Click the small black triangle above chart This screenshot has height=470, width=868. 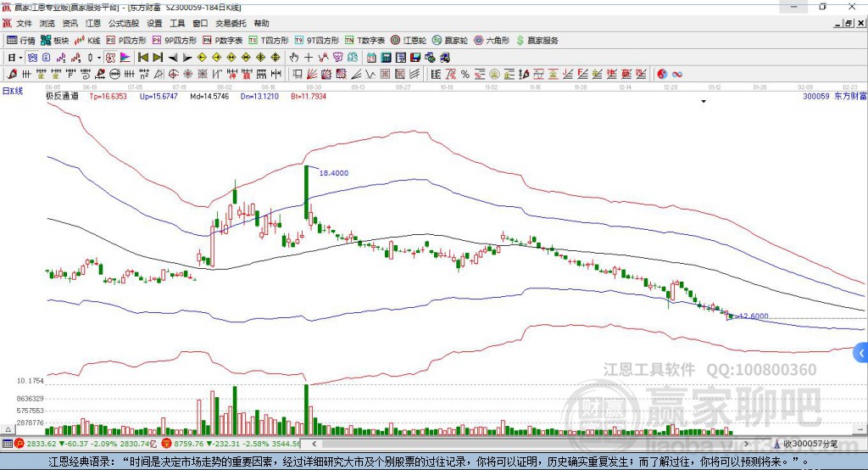click(704, 102)
